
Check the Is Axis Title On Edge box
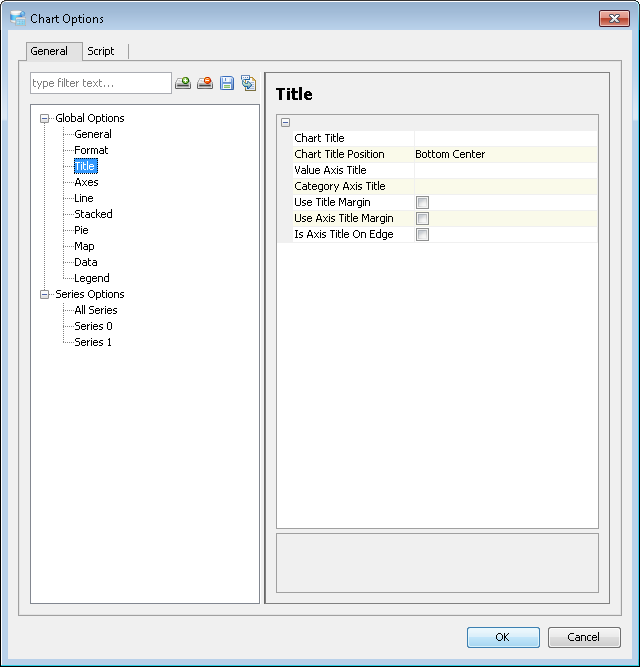click(x=422, y=234)
